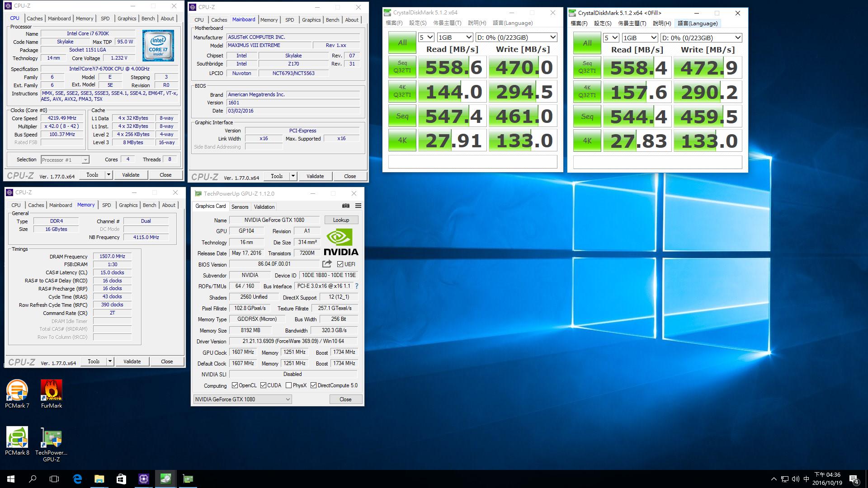868x488 pixels.
Task: Click the Intel Core i7 logo in CPU-Z
Action: (x=158, y=46)
